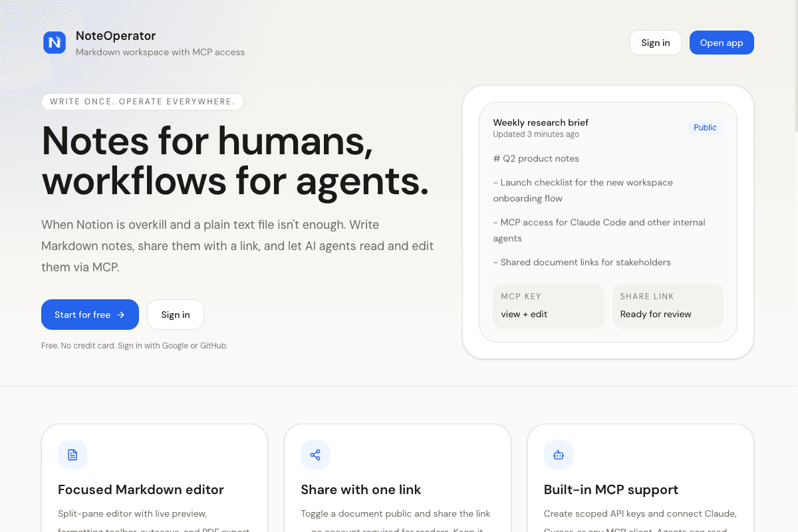
Task: Click the Start for free button
Action: 90,315
